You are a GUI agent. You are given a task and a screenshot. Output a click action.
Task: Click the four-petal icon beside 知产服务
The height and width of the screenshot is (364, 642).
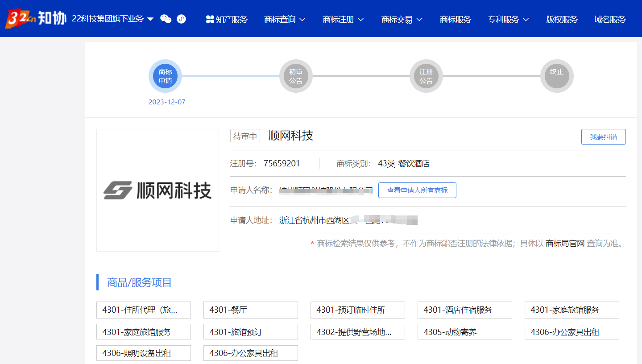pyautogui.click(x=210, y=19)
